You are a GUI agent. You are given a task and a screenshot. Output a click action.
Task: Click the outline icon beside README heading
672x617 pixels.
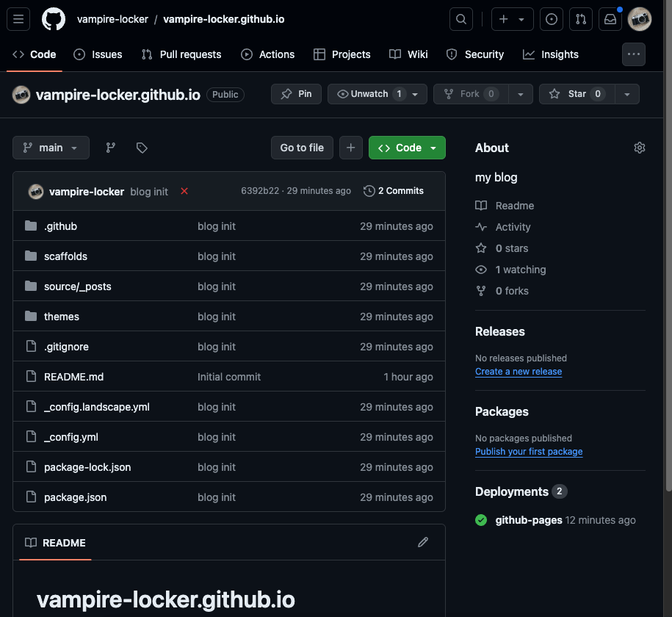tap(31, 543)
